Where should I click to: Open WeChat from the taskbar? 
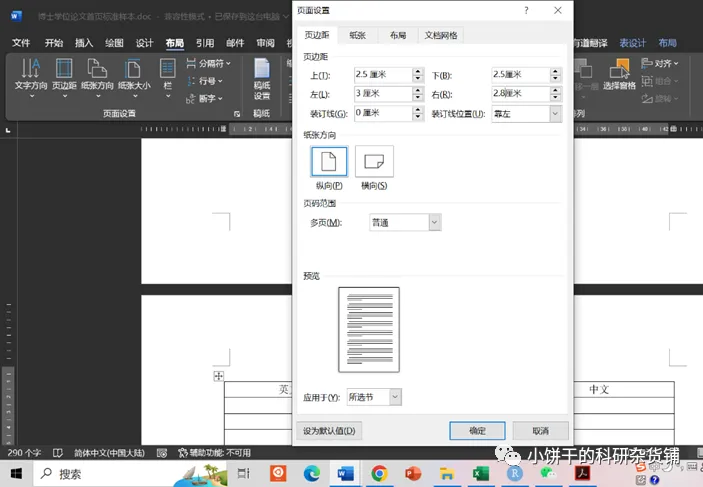548,474
